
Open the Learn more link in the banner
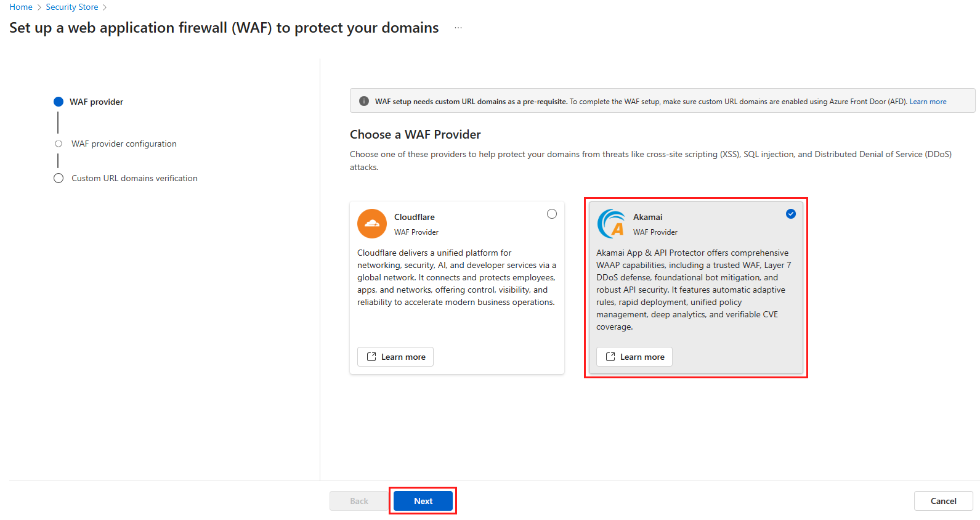click(x=928, y=102)
